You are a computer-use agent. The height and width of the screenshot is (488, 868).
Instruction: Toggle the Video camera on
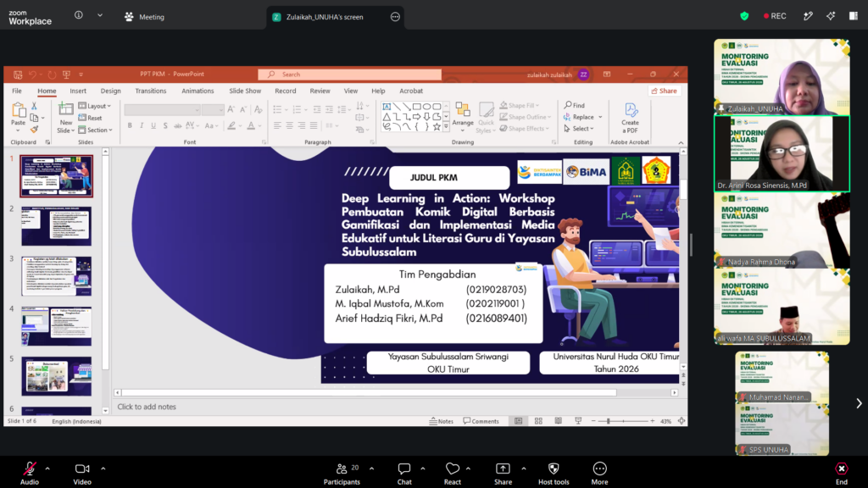click(82, 469)
